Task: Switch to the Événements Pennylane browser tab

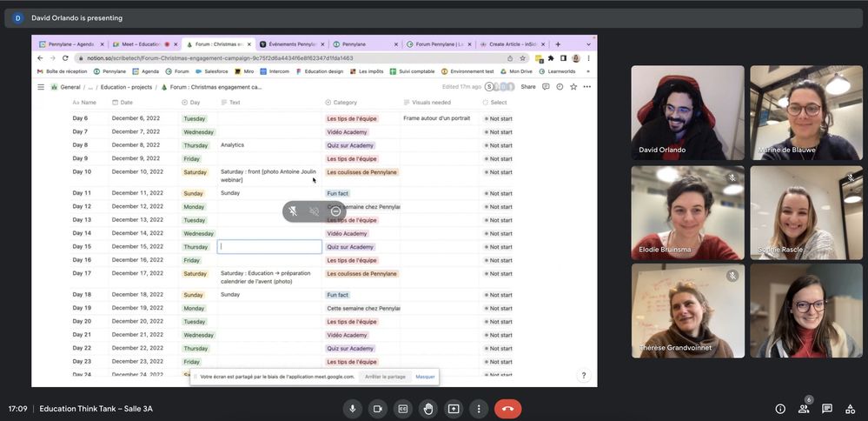Action: 292,44
